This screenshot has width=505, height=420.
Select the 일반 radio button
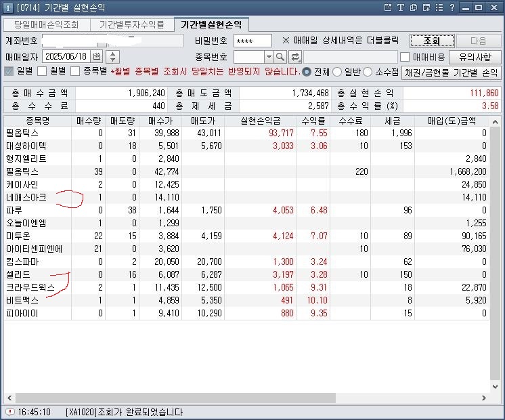[337, 72]
